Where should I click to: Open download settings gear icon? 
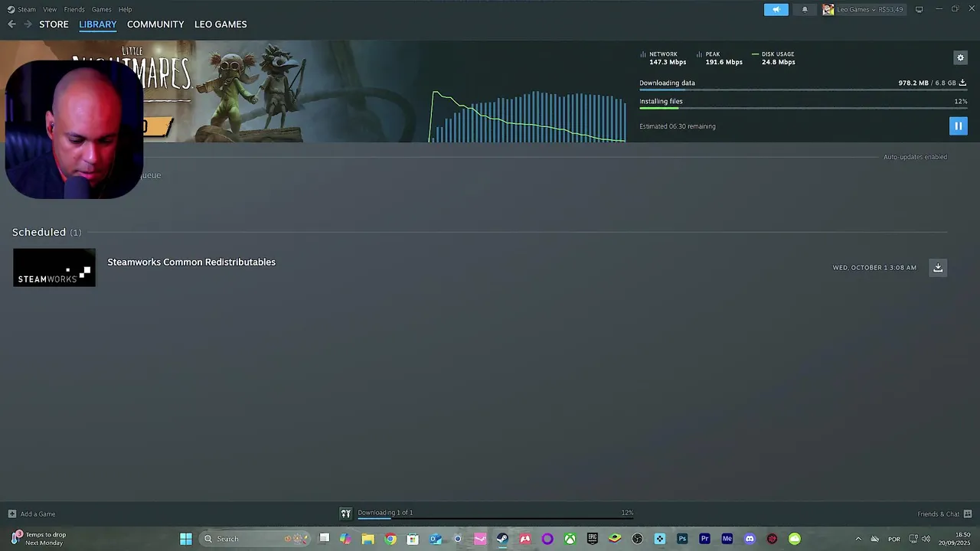point(960,57)
